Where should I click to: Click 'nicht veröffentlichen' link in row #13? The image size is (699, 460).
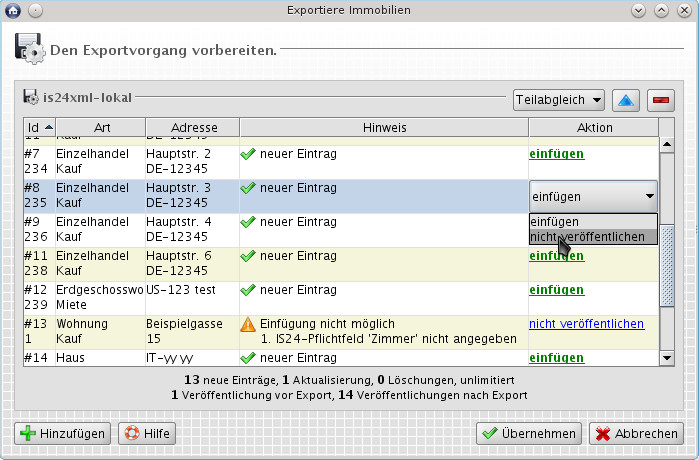[586, 324]
